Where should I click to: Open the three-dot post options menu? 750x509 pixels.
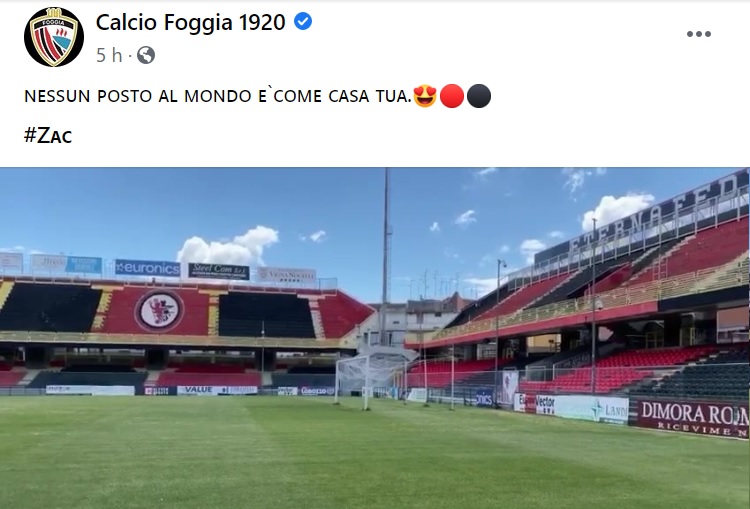(699, 34)
